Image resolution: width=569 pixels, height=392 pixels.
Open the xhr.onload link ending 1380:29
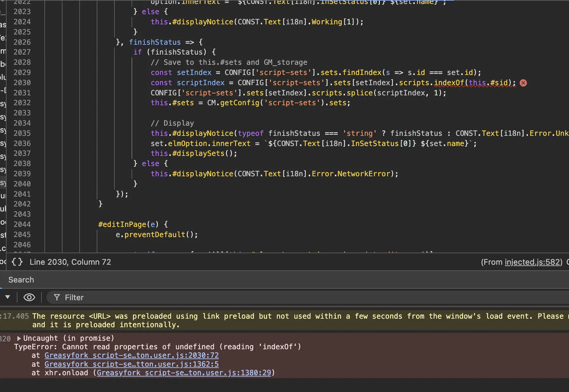coord(184,373)
